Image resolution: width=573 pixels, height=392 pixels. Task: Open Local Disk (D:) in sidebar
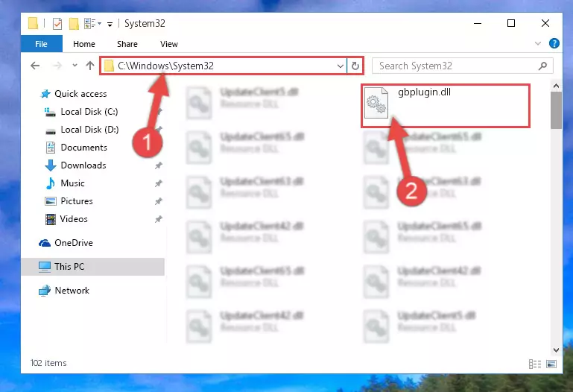tap(89, 130)
